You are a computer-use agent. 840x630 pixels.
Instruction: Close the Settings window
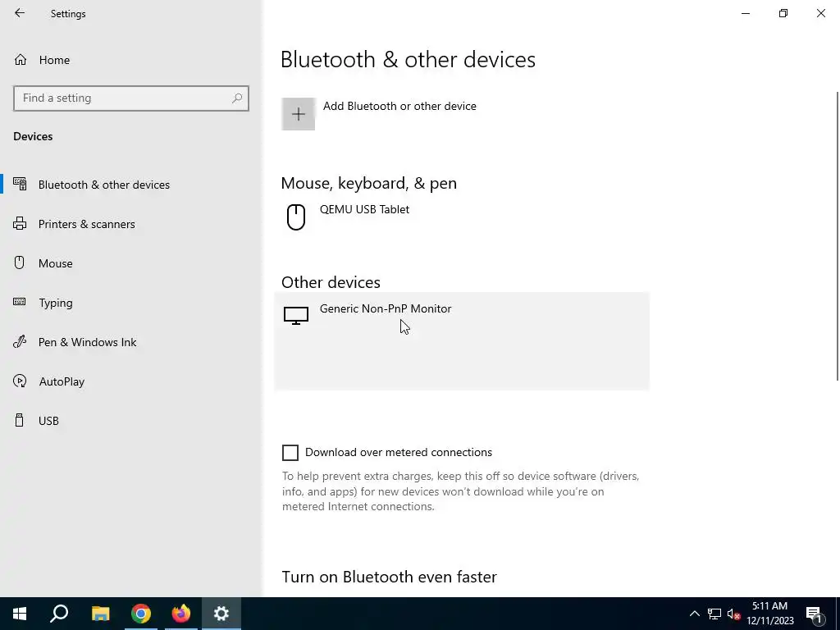pyautogui.click(x=820, y=13)
